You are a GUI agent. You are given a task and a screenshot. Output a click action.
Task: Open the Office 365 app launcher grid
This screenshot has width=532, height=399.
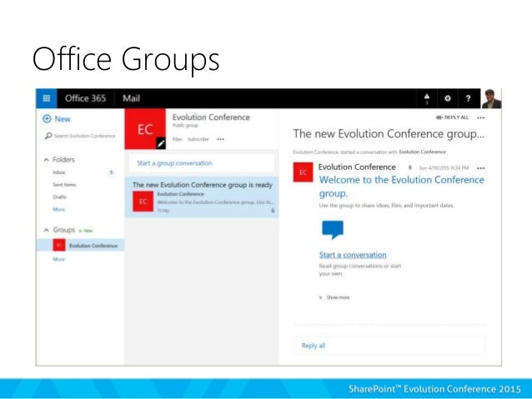47,98
